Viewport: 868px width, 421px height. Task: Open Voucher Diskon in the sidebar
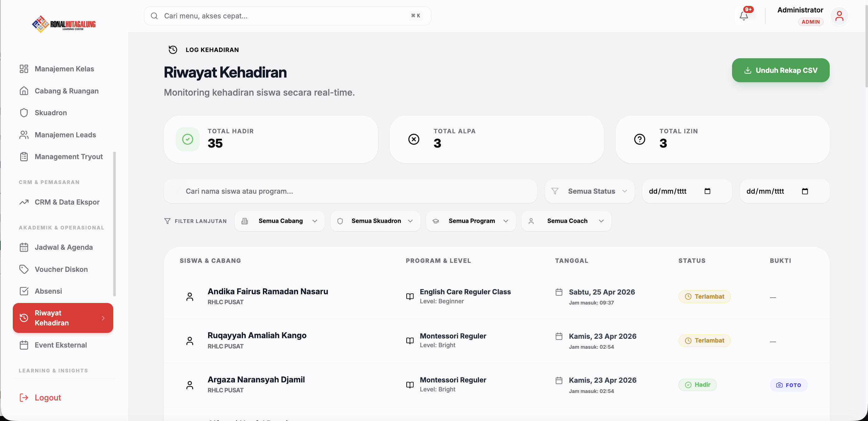click(61, 269)
